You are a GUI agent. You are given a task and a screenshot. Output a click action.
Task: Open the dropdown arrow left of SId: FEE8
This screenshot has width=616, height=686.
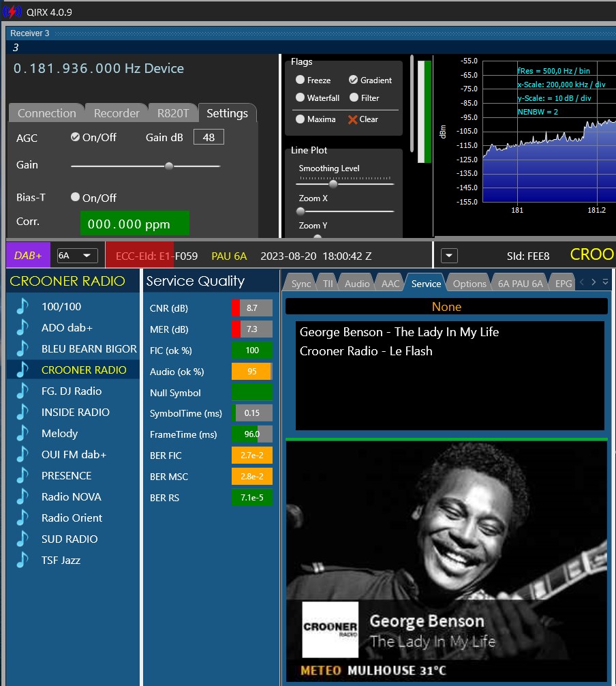click(x=449, y=256)
